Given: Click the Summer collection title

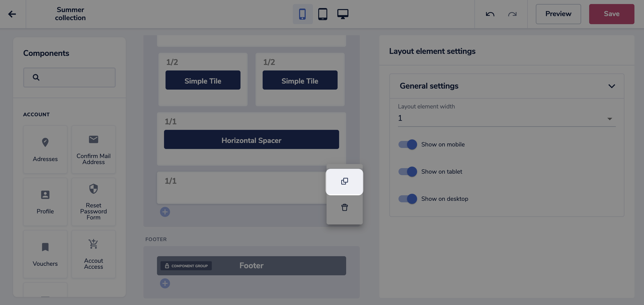Looking at the screenshot, I should point(70,14).
